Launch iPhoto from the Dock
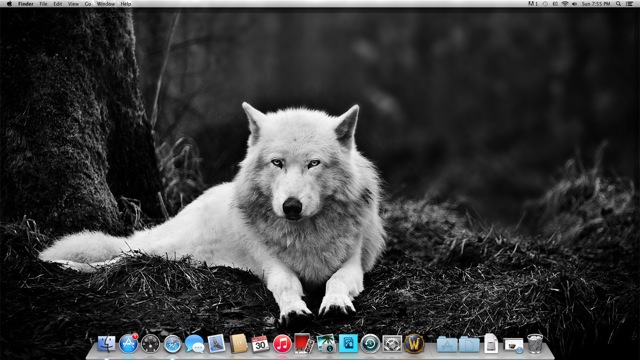Viewport: 640px width, 360px height. coord(326,344)
